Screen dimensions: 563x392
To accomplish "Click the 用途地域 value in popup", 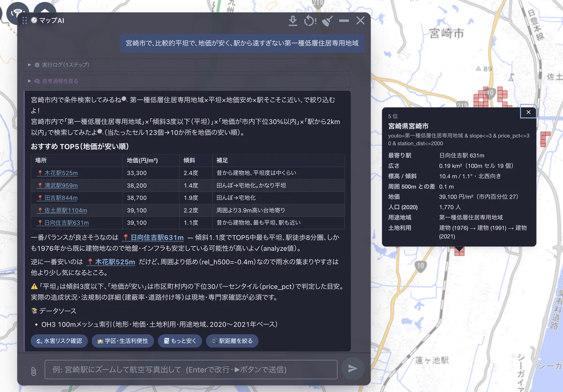I will pos(471,218).
